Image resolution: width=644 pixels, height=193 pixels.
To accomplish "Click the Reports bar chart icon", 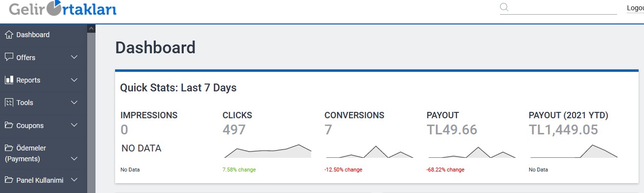I will (x=9, y=80).
